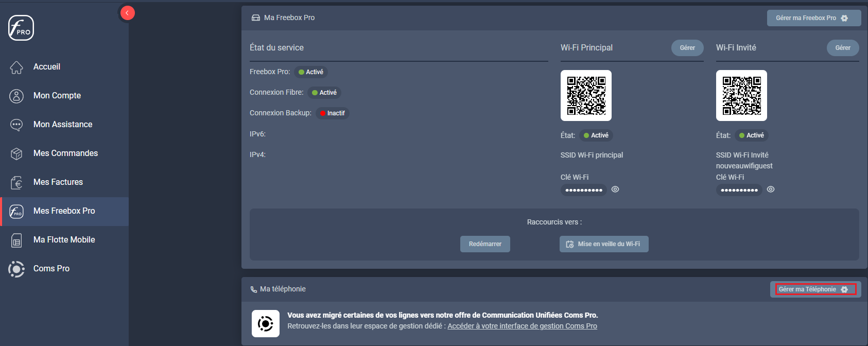Collapse the sidebar with red arrow button
This screenshot has width=868, height=346.
pyautogui.click(x=127, y=13)
